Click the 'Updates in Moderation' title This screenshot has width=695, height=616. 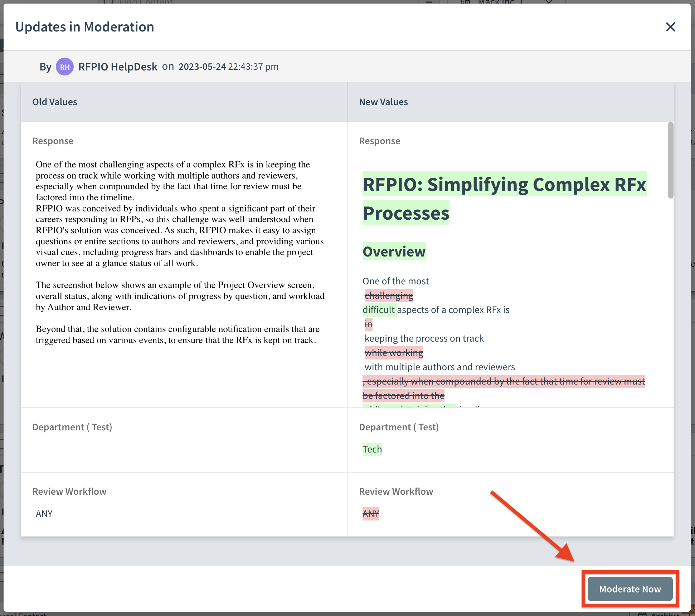pyautogui.click(x=85, y=27)
